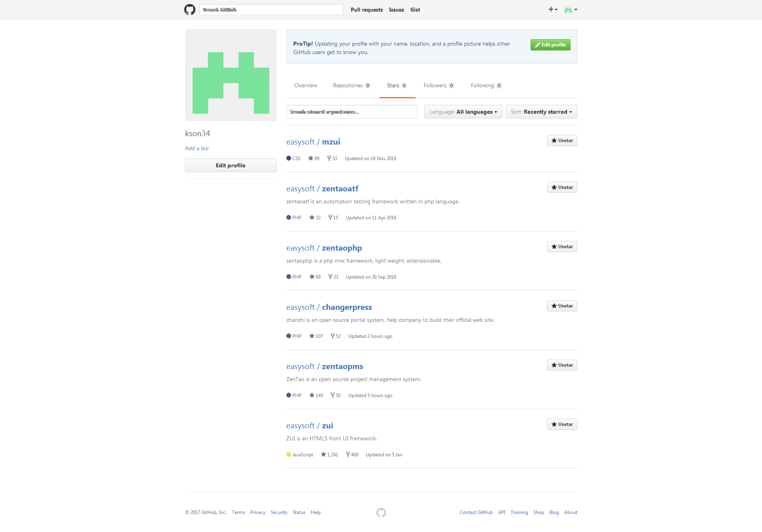Open the zentaophp repository link
Image resolution: width=762 pixels, height=532 pixels.
coord(342,248)
